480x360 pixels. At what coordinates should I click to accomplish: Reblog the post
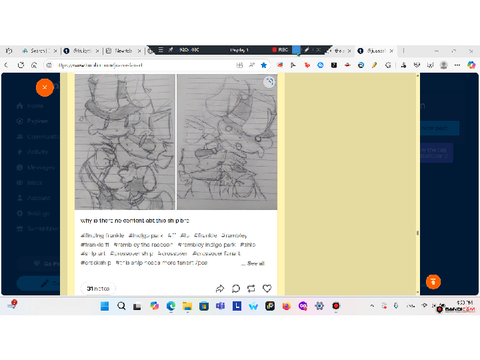(x=251, y=289)
